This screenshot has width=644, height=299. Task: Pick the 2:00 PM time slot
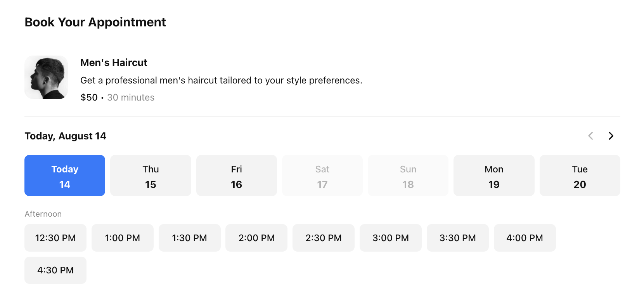click(256, 238)
